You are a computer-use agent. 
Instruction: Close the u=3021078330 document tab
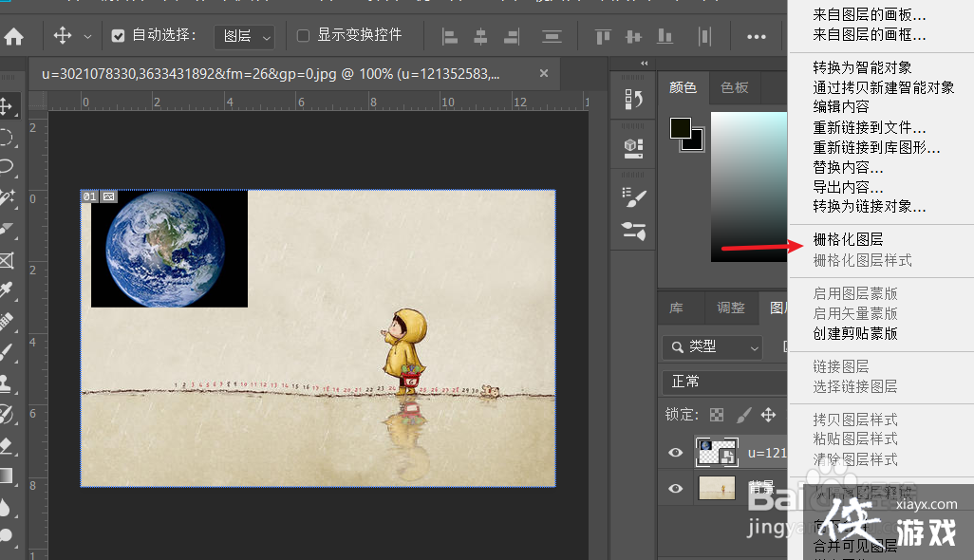coord(544,73)
